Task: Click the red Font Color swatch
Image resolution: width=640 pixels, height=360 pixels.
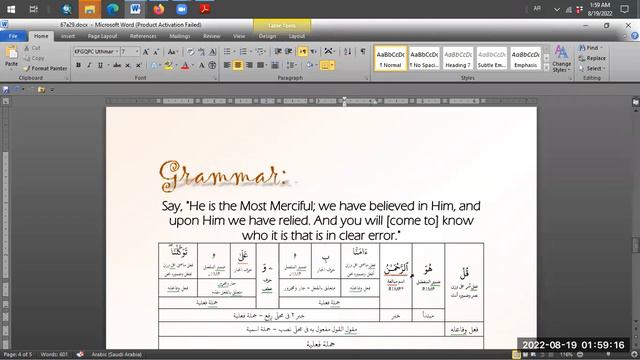Action: pyautogui.click(x=185, y=65)
